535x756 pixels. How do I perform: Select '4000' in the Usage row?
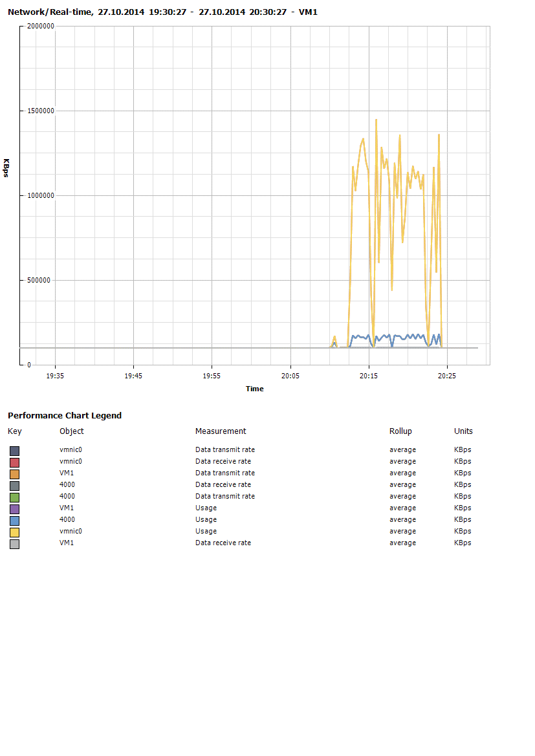(67, 519)
